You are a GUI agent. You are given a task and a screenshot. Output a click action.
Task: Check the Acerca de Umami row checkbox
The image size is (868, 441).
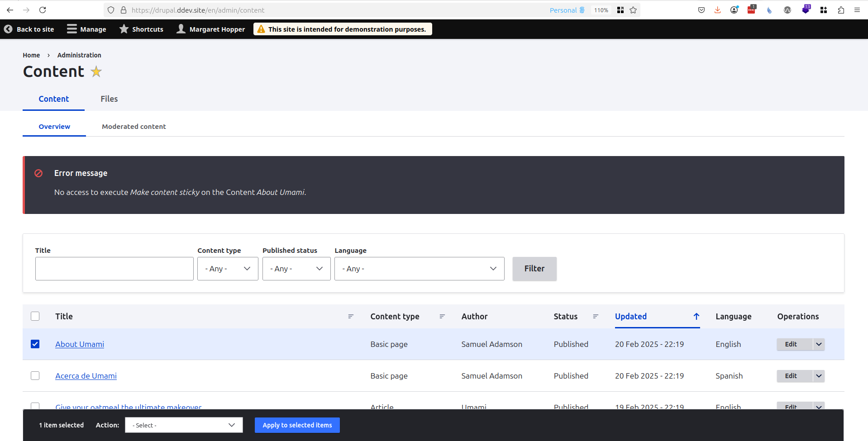(35, 376)
